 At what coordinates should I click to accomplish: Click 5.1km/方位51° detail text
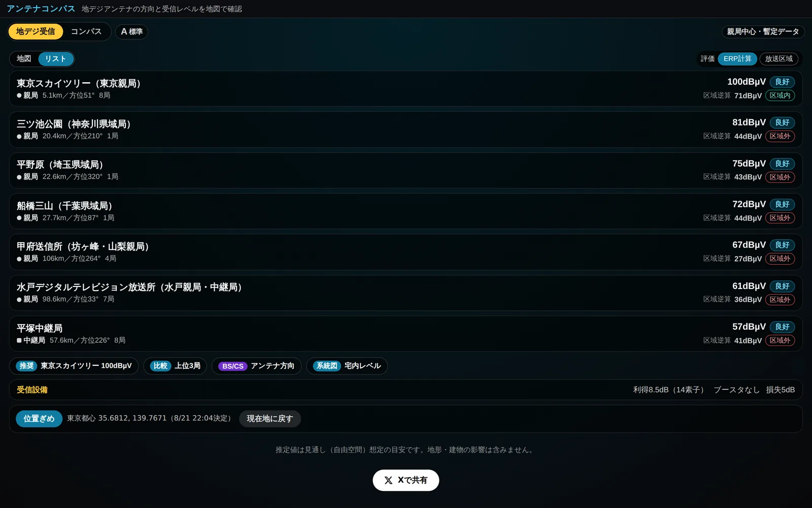(x=69, y=96)
